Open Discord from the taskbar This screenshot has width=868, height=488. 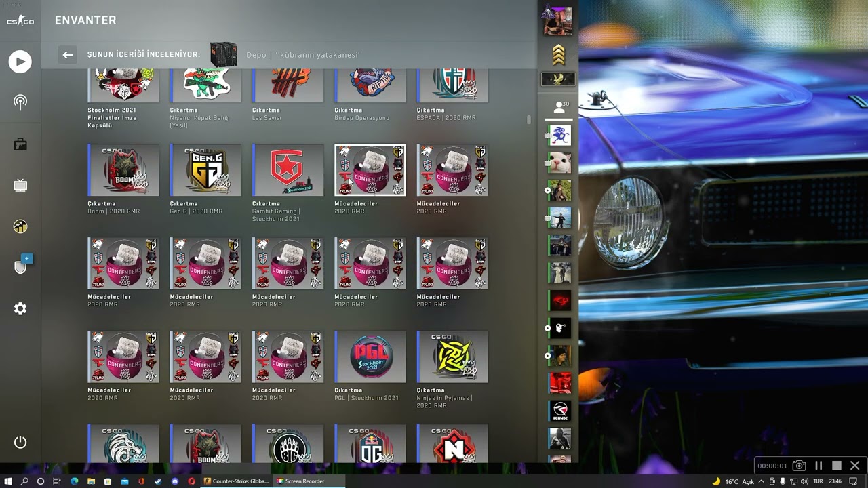(x=175, y=481)
